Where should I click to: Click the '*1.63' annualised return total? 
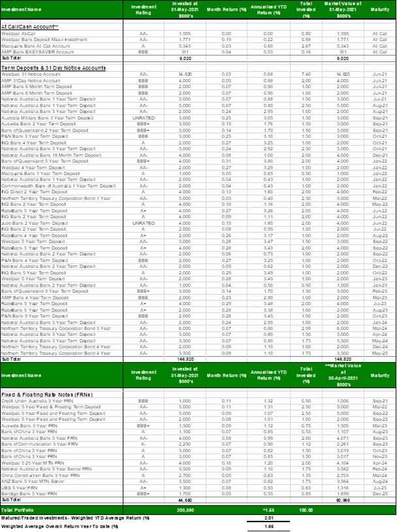click(268, 510)
